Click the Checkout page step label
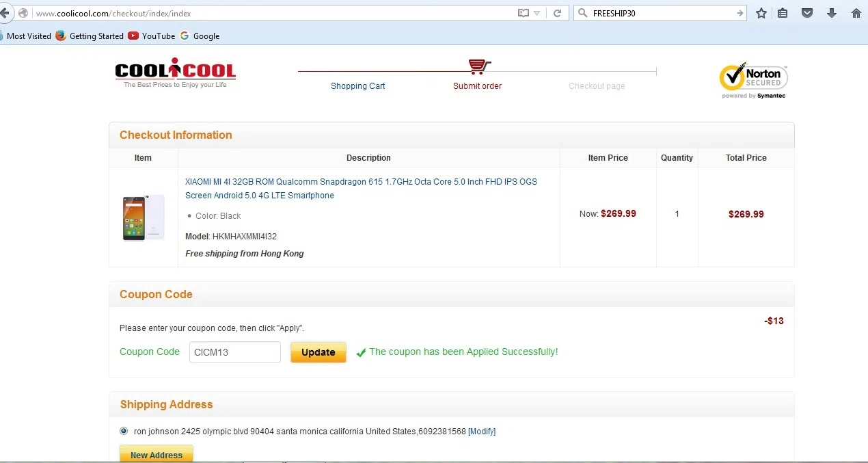Image resolution: width=868 pixels, height=463 pixels. pos(597,86)
